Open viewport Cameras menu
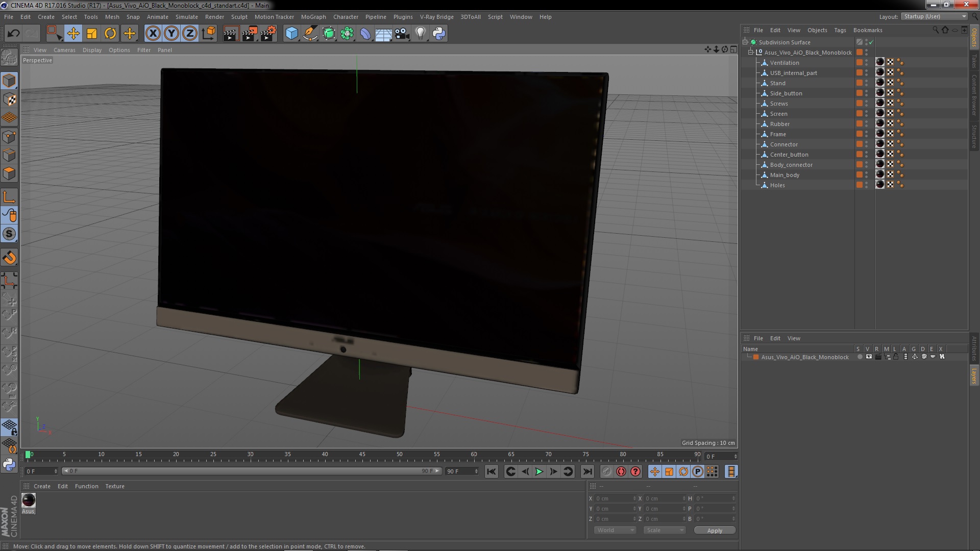Viewport: 980px width, 551px height. (64, 50)
